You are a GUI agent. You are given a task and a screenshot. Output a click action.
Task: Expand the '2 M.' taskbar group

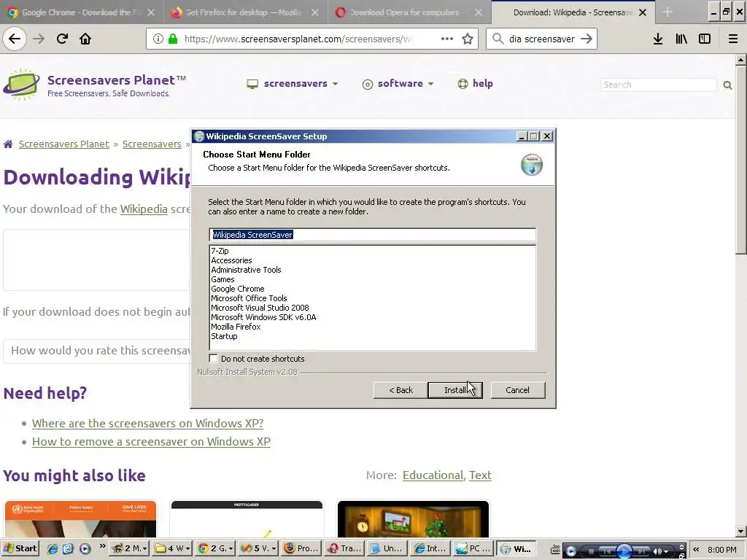pyautogui.click(x=128, y=548)
